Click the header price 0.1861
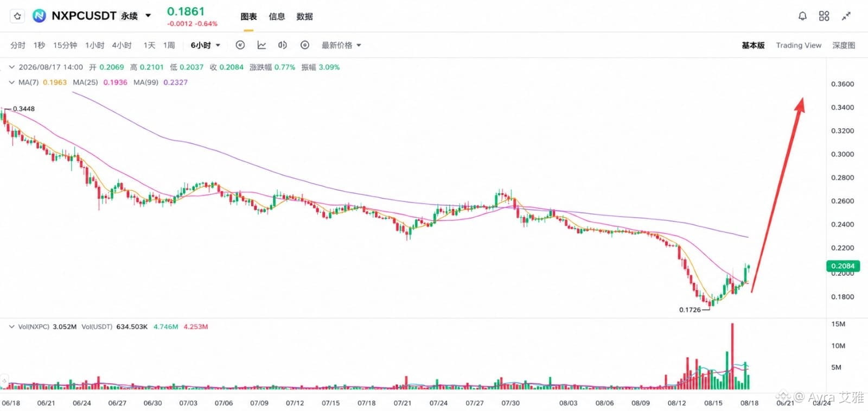 pyautogui.click(x=186, y=11)
